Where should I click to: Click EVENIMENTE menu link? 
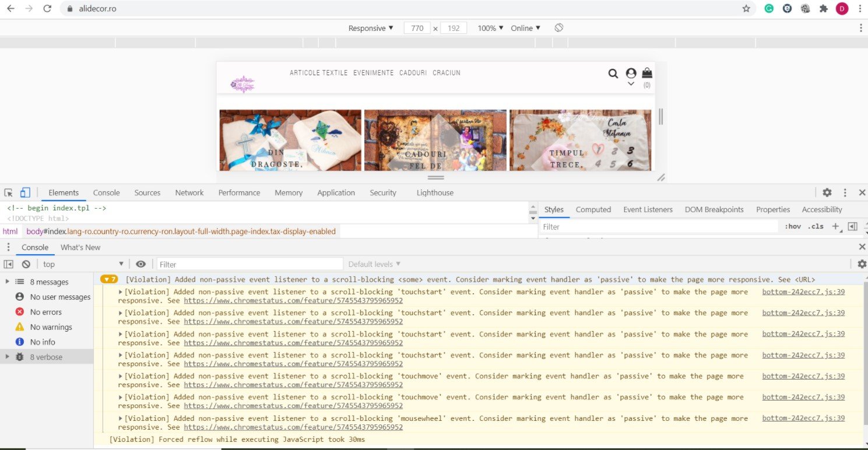click(374, 73)
